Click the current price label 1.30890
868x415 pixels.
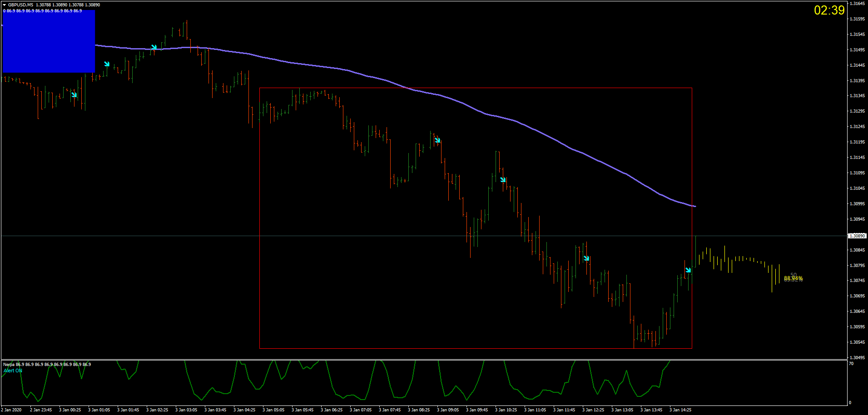coord(858,236)
